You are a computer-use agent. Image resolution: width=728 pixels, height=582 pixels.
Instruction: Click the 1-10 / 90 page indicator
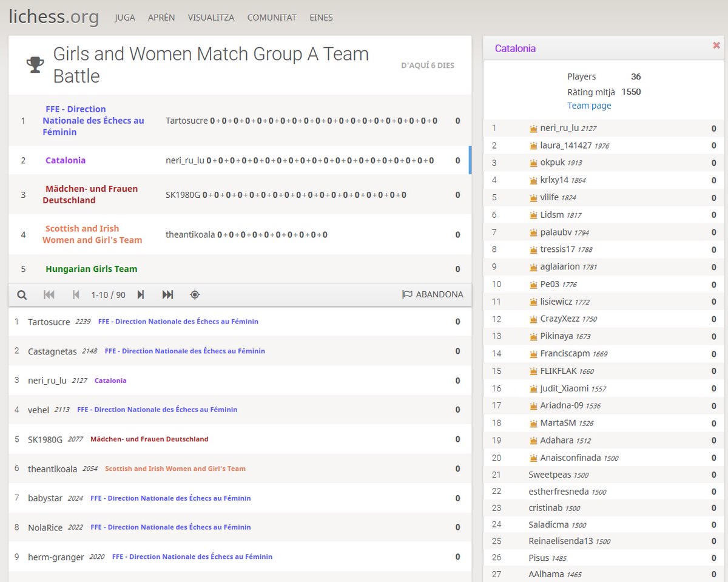[x=108, y=294]
